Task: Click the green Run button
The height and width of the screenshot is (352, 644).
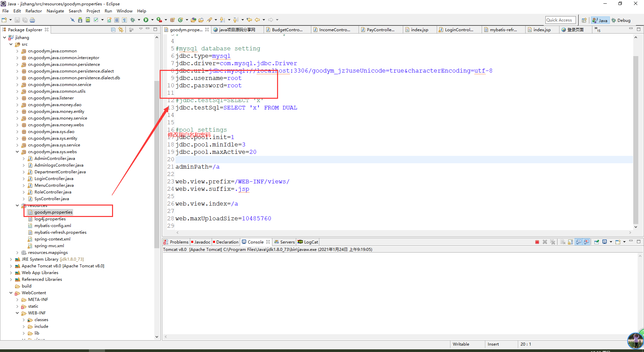Action: click(146, 20)
